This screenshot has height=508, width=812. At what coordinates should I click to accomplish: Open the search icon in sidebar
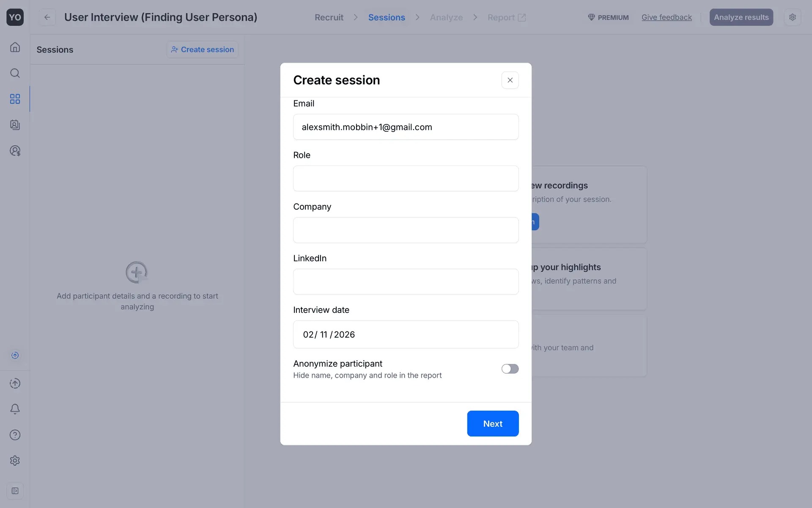pos(15,73)
